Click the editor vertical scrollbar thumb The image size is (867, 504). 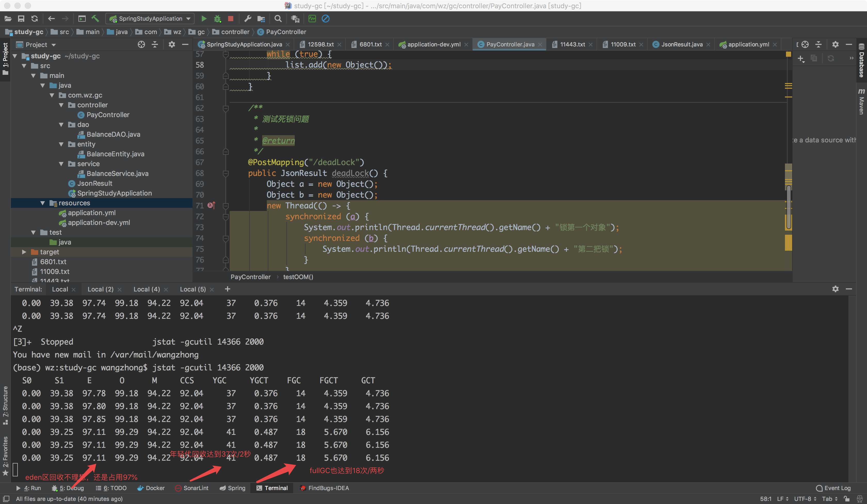click(788, 207)
